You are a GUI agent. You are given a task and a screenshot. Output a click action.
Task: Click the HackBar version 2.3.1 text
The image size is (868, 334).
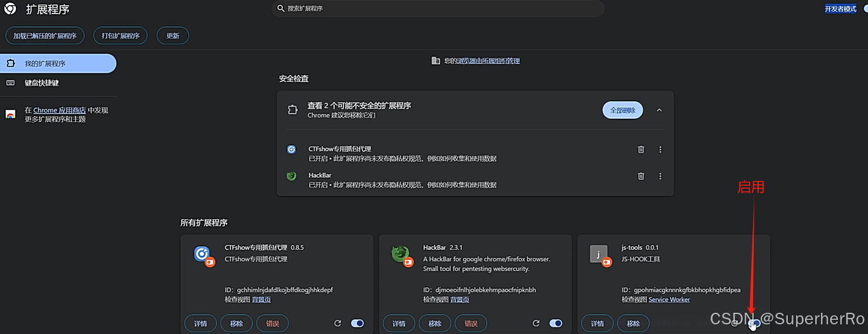pos(456,247)
